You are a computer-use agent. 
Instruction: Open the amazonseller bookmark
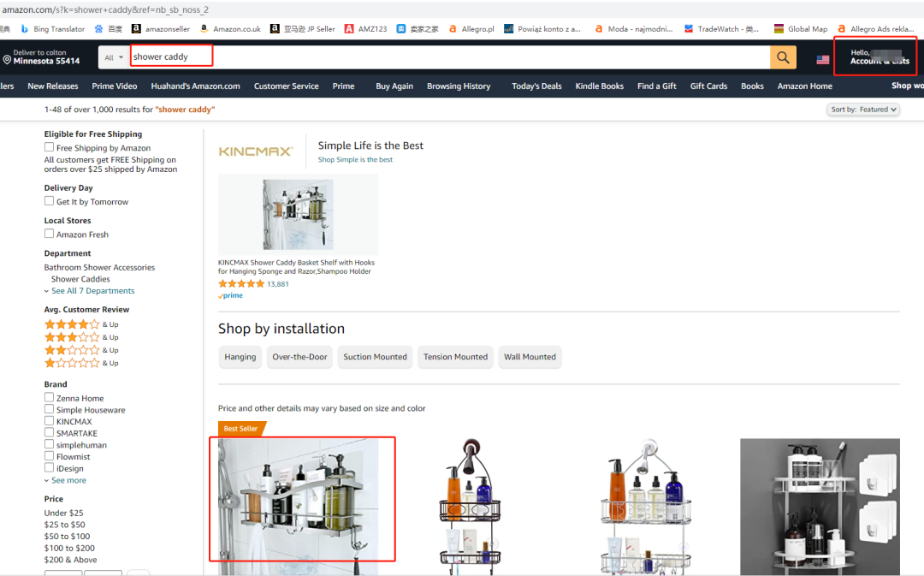(x=161, y=29)
